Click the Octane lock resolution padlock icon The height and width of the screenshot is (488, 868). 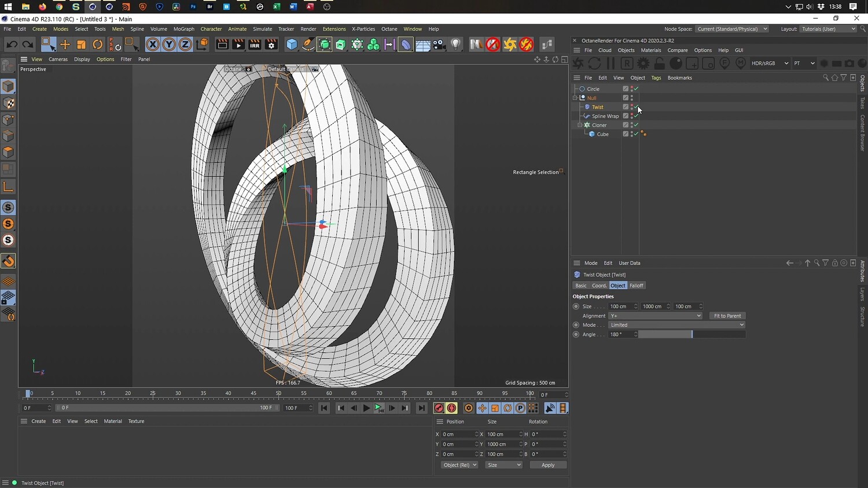point(659,64)
